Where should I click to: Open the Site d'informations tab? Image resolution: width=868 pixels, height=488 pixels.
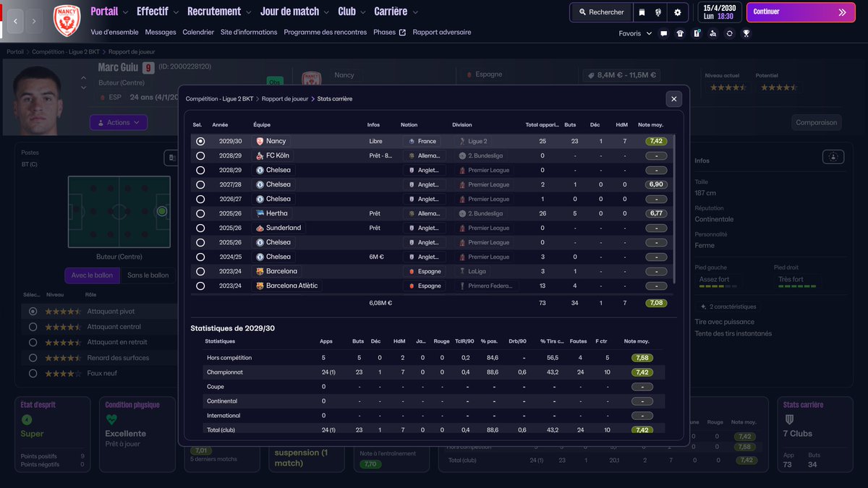point(249,33)
